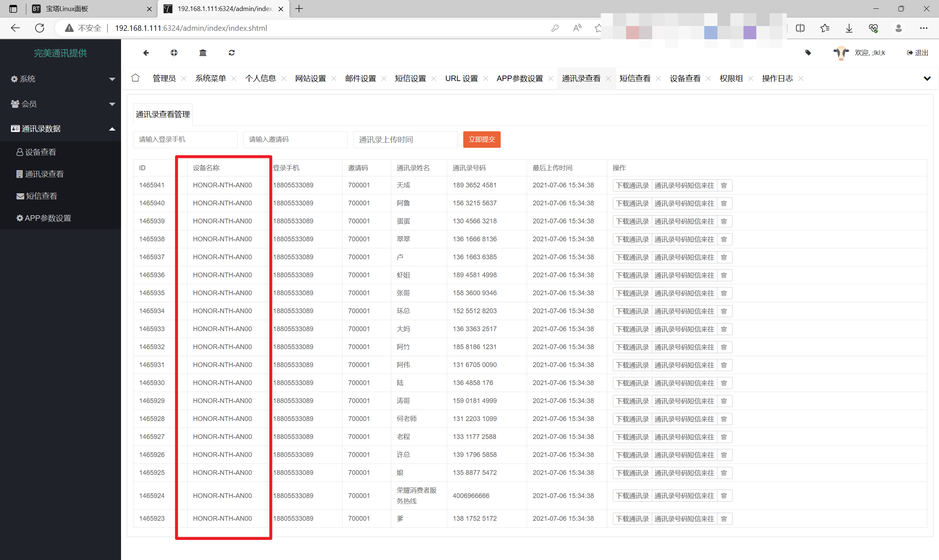Open 设备查看 in the sidebar
Screen dimensions: 939x560
pos(61,152)
